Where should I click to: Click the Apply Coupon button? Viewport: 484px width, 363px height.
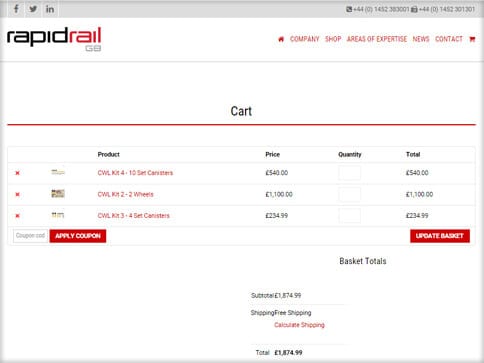(x=78, y=236)
